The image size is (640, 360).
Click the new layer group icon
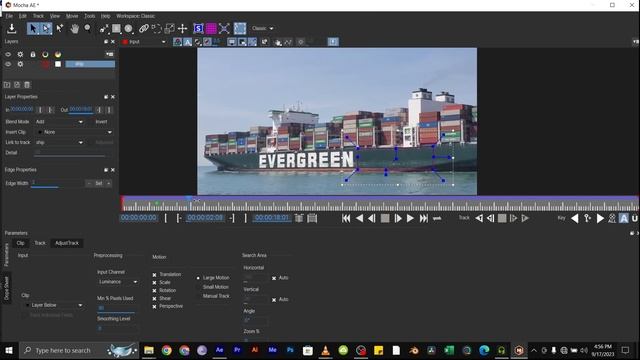(7, 85)
